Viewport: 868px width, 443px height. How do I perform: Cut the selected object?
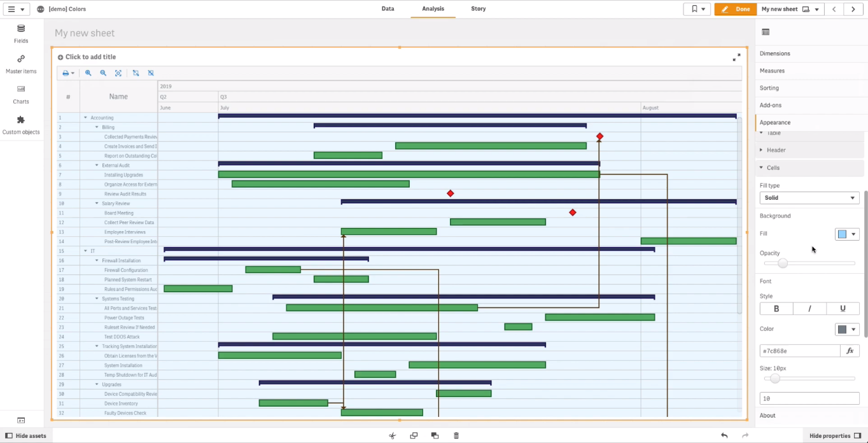click(393, 436)
